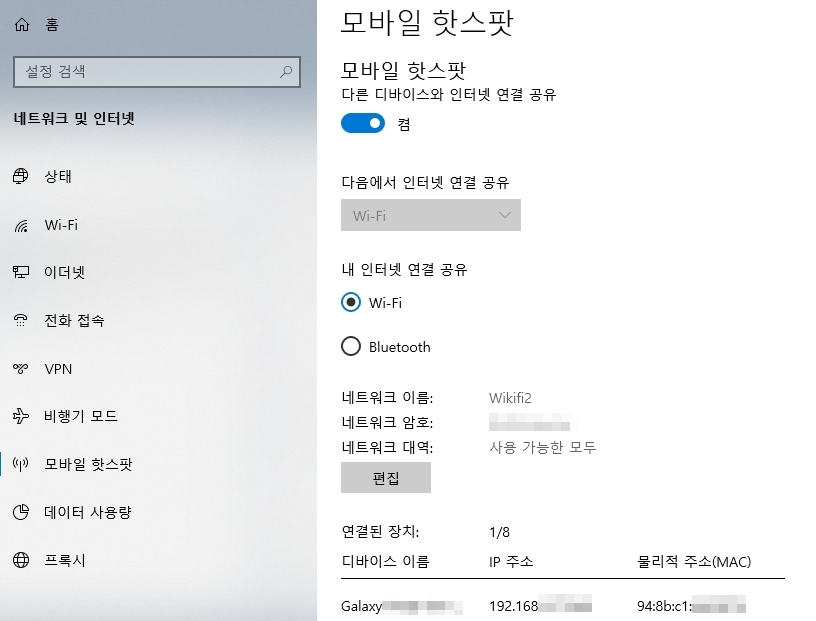Screen dimensions: 816x621
Task: Click the IP 주소 column header
Action: point(511,562)
